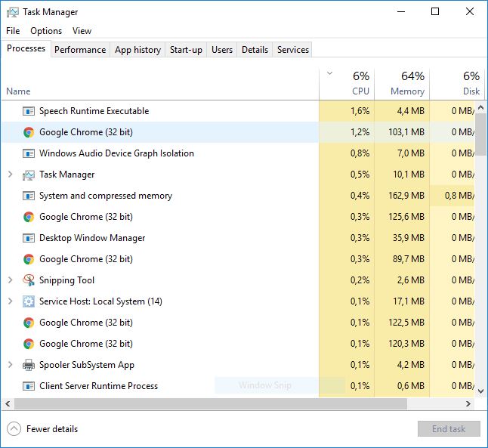Click the Chrome icon in the 125,6 MB row

29,217
